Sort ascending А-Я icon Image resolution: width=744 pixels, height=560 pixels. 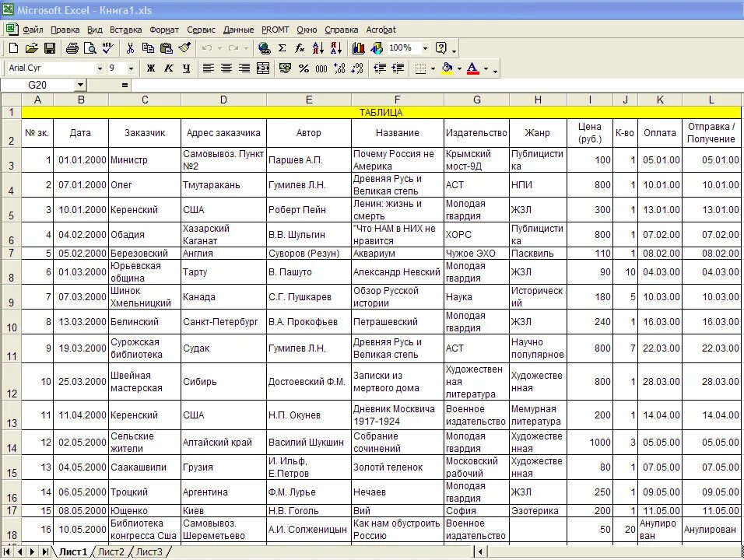tap(318, 48)
